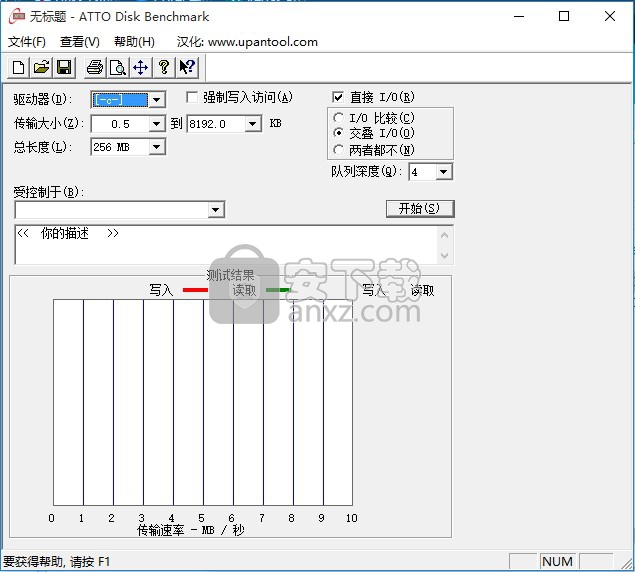This screenshot has width=635, height=572.
Task: Open the 查看(V) menu
Action: (x=79, y=42)
